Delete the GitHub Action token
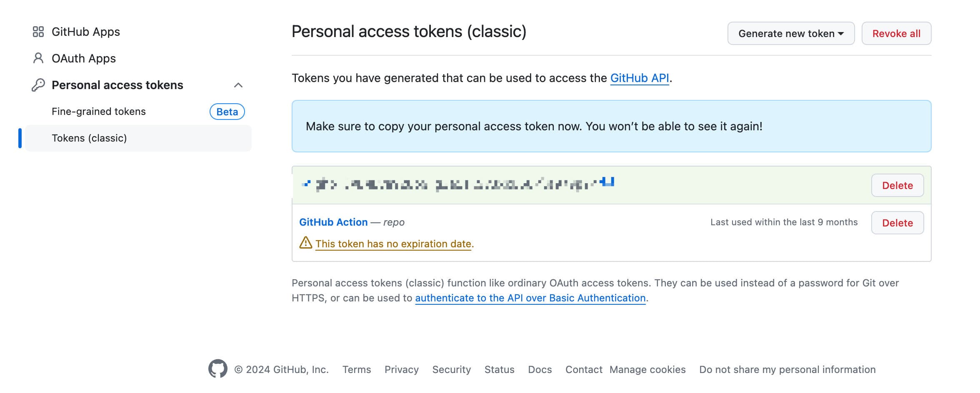 pos(897,223)
